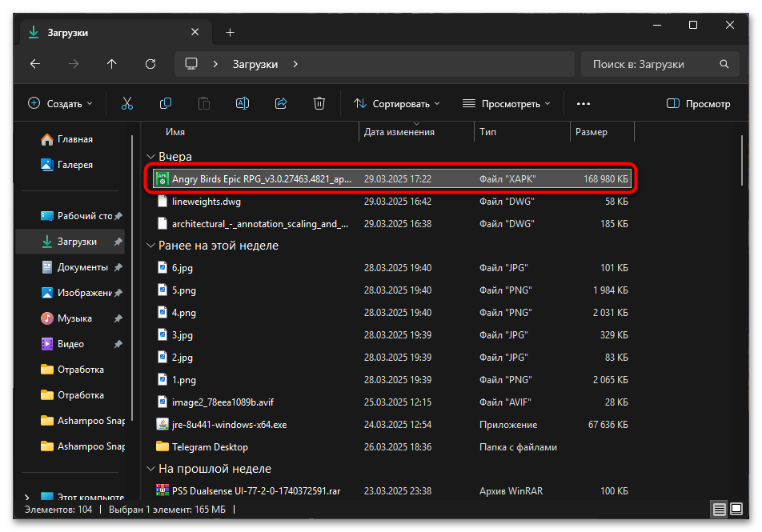Open a new tab with plus button

tap(231, 33)
